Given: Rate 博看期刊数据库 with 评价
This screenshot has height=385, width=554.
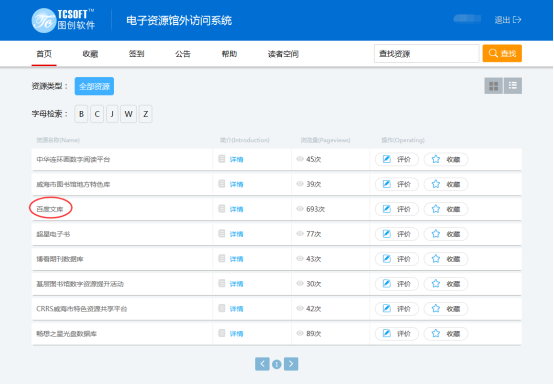Looking at the screenshot, I should tap(397, 259).
